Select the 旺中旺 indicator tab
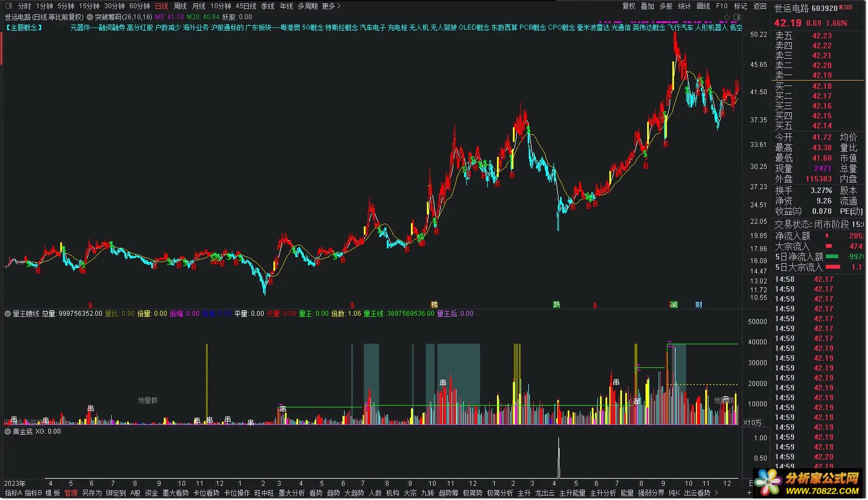Screen dimensions: 868x500 (x=264, y=493)
